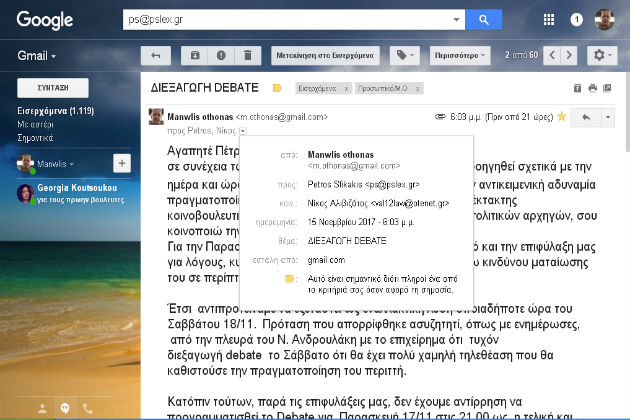The height and width of the screenshot is (420, 630).
Task: Click the importance marker in details popup
Action: click(289, 279)
